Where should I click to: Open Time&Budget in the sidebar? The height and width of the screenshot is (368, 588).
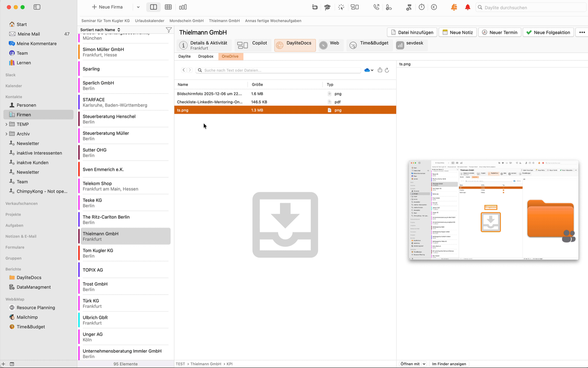(x=31, y=327)
